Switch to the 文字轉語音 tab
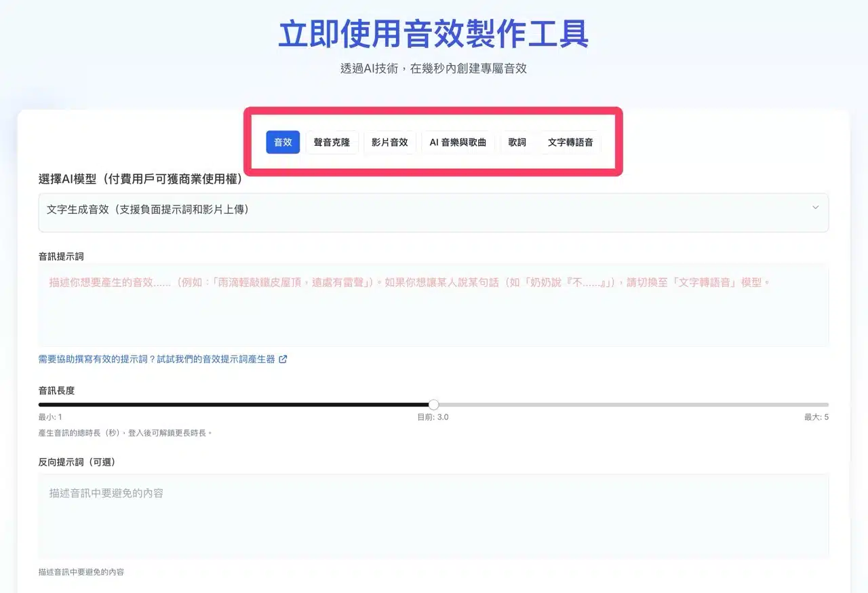Screen dimensions: 868x593 570,142
